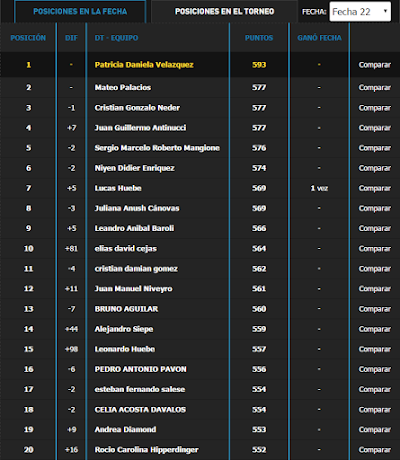
Task: Select Juan Guillermo Antinucci team name
Action: [140, 128]
